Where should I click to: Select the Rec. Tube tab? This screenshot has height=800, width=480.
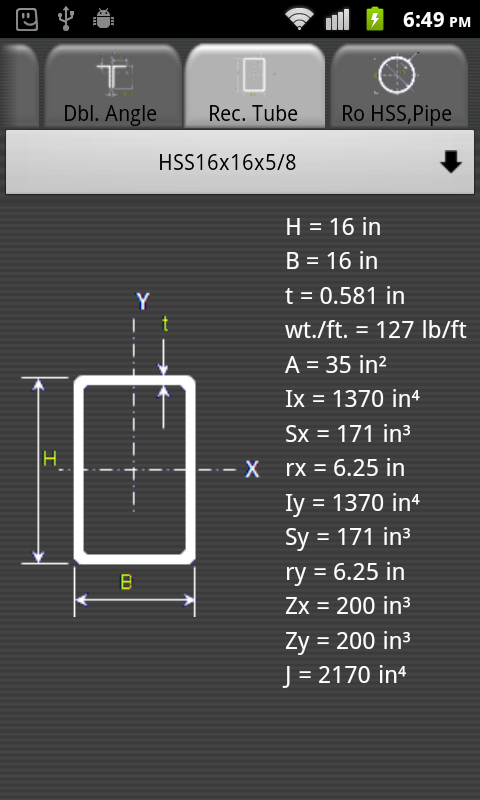254,86
